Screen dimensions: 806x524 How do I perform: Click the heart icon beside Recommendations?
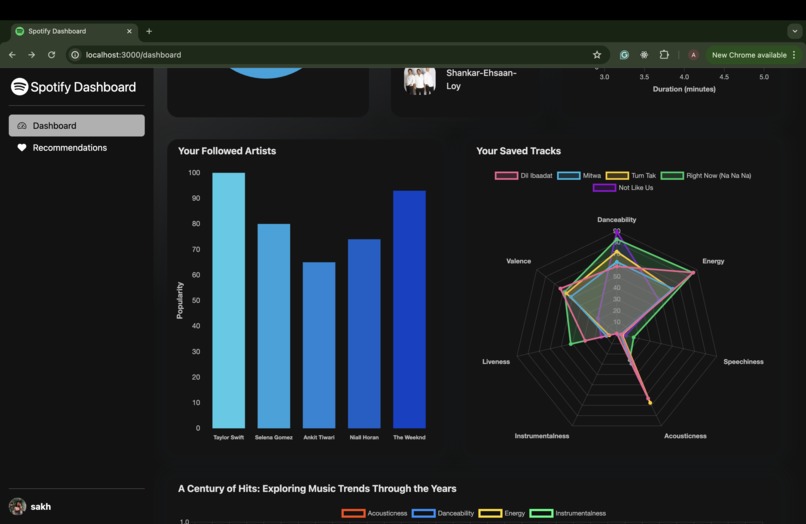click(x=22, y=148)
